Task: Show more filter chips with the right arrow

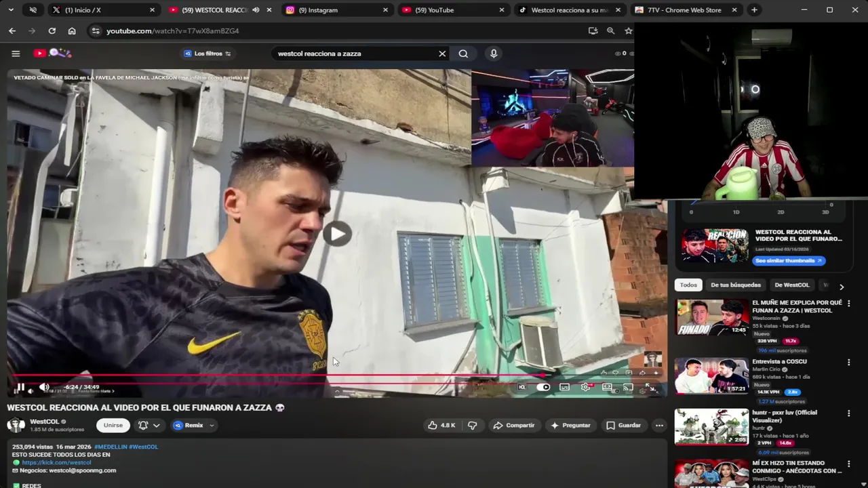Action: point(842,287)
